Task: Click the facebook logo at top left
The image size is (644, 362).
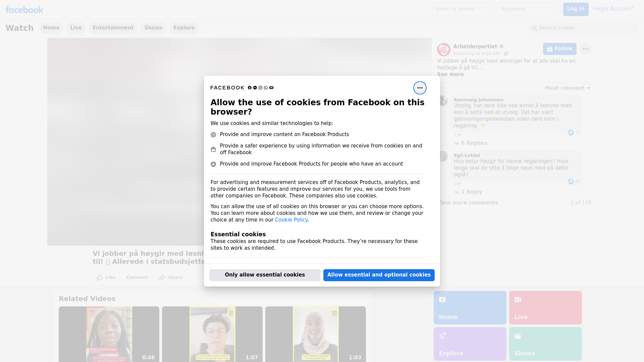Action: coord(24,10)
